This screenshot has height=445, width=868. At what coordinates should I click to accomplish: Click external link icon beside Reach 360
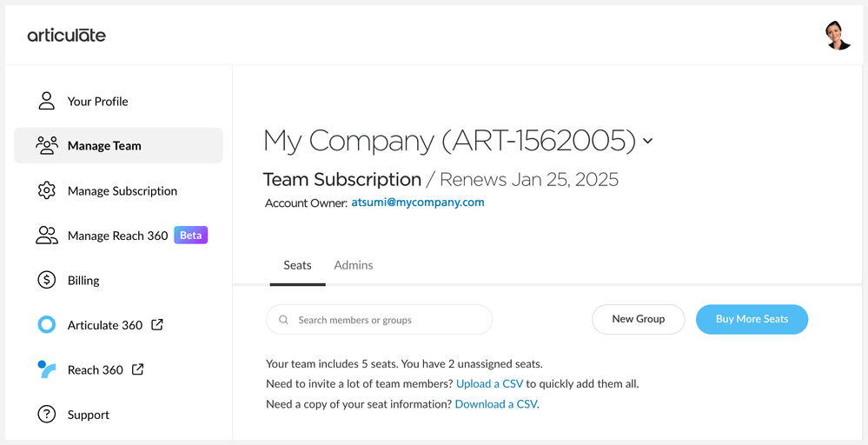[x=138, y=369]
